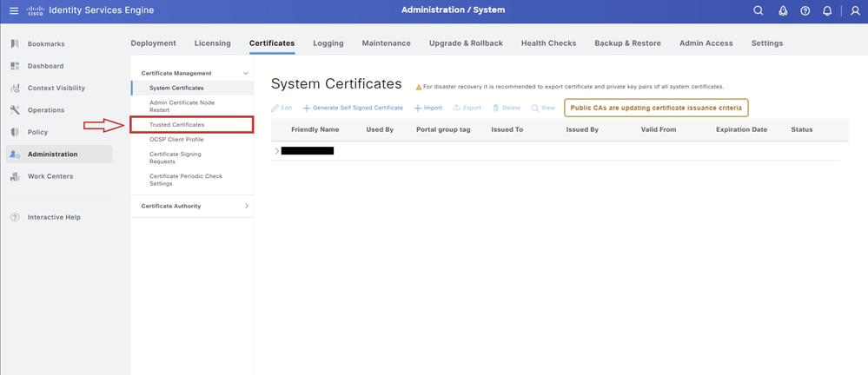Image resolution: width=868 pixels, height=375 pixels.
Task: Click the Operations tools icon
Action: click(15, 110)
